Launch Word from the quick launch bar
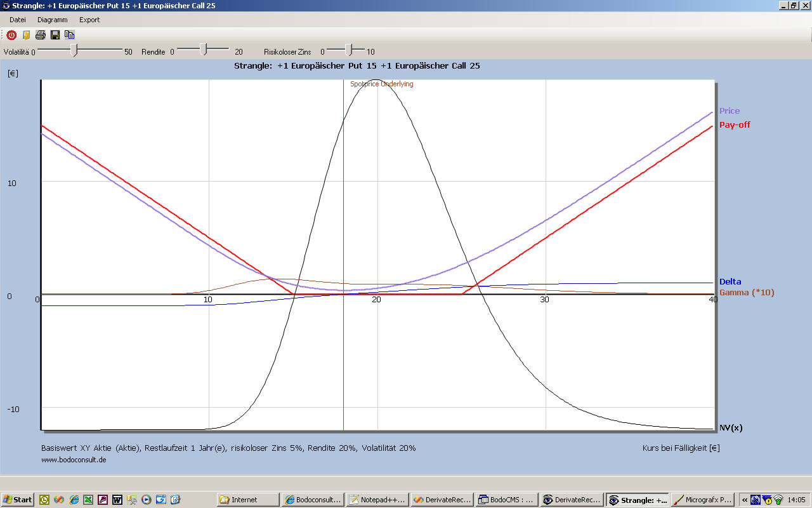 pyautogui.click(x=117, y=500)
